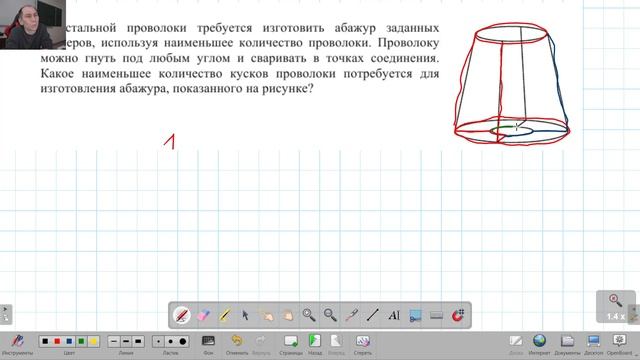
Task: Set thick line width
Action: [x=138, y=341]
